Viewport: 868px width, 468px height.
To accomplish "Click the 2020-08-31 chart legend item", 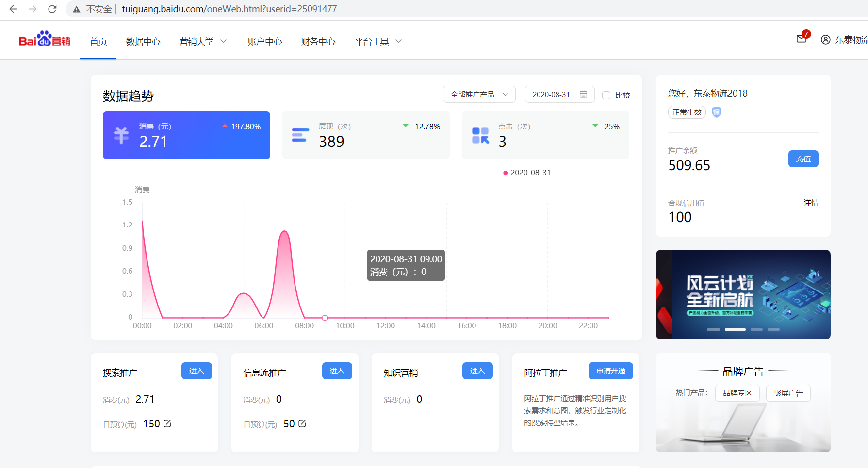I will 527,173.
